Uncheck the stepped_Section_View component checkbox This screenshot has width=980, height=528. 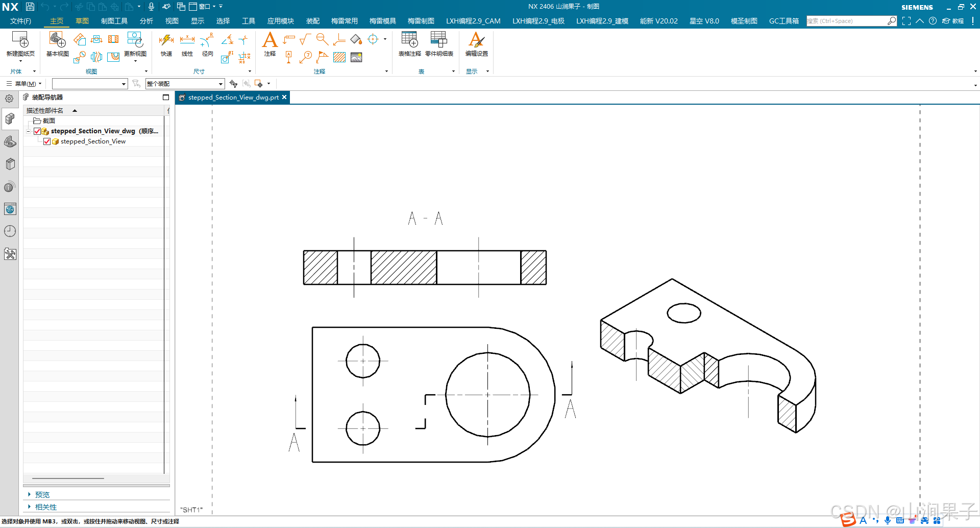point(47,141)
